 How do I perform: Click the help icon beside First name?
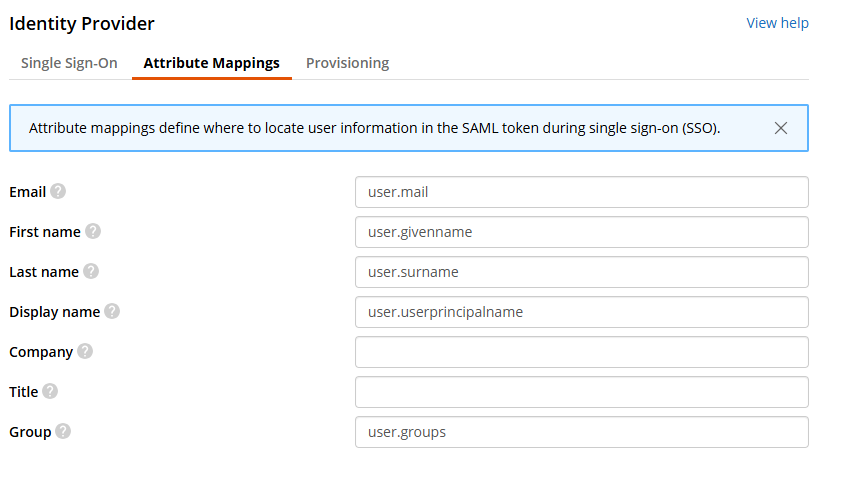point(93,231)
